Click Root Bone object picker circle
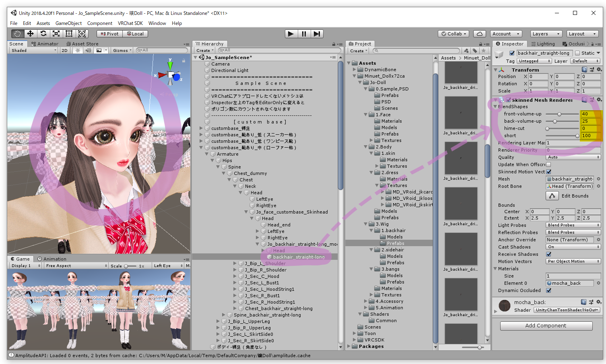The image size is (606, 364). pos(598,186)
